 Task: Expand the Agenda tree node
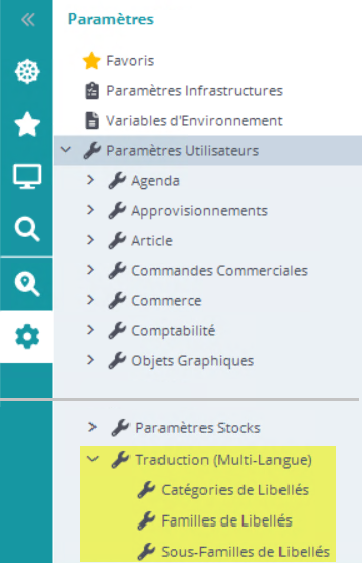coord(90,180)
